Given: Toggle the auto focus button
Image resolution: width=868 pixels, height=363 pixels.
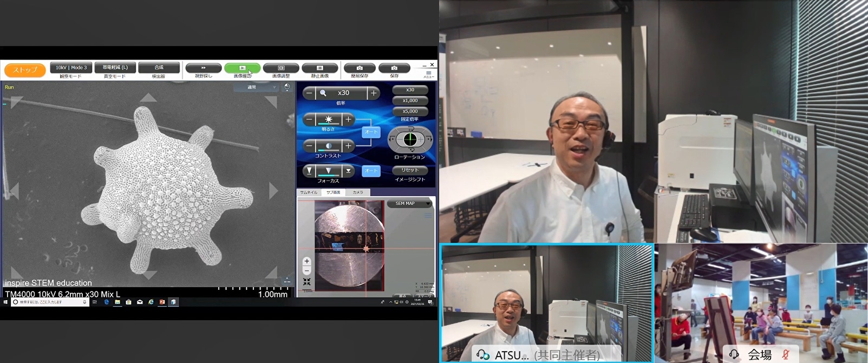Looking at the screenshot, I should [x=371, y=171].
